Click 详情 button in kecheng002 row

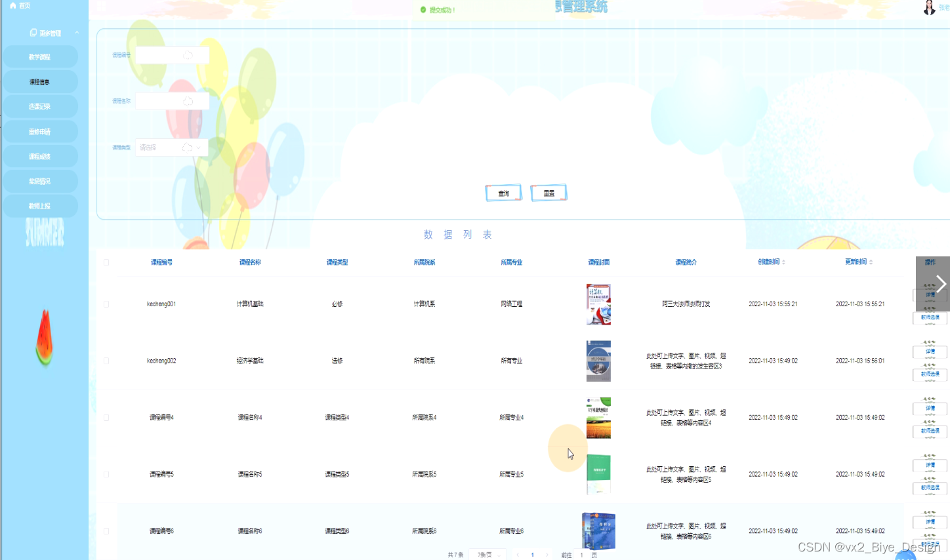[930, 351]
